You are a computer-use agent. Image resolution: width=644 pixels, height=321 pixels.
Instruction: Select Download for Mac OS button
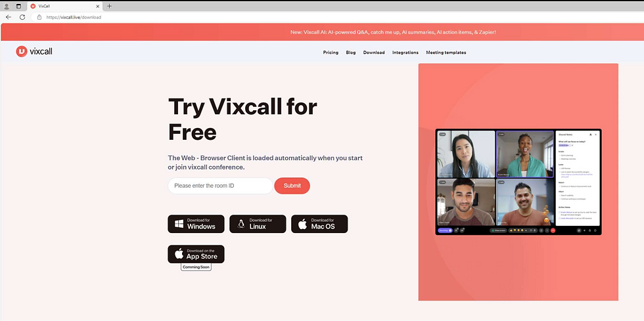coord(319,224)
